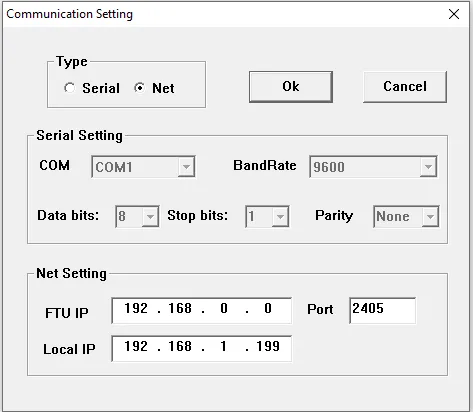Viewport: 473px width, 412px height.
Task: Click the Data bits label
Action: (68, 215)
